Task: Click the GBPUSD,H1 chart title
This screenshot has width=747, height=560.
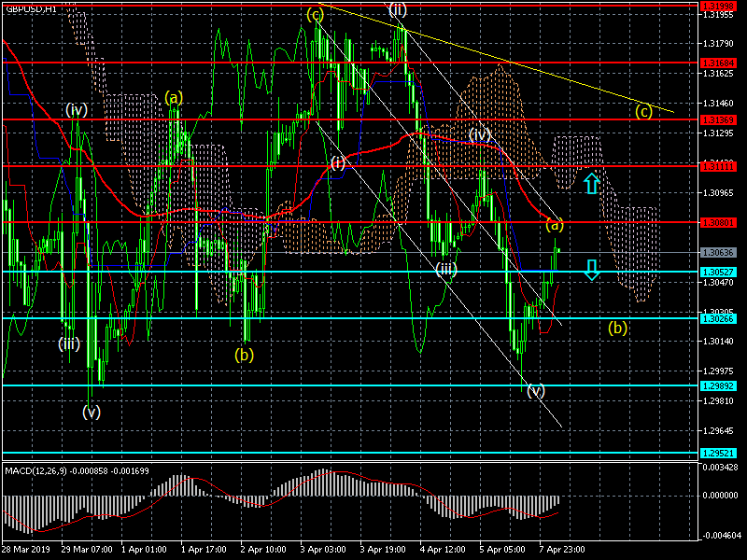Action: pos(30,8)
